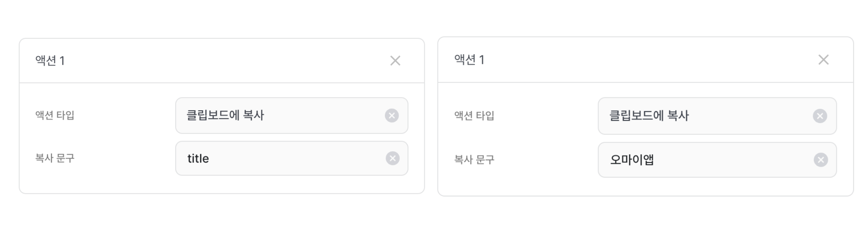
Task: Click the 액션 타입 label in the 오마이앱 card
Action: tap(474, 116)
